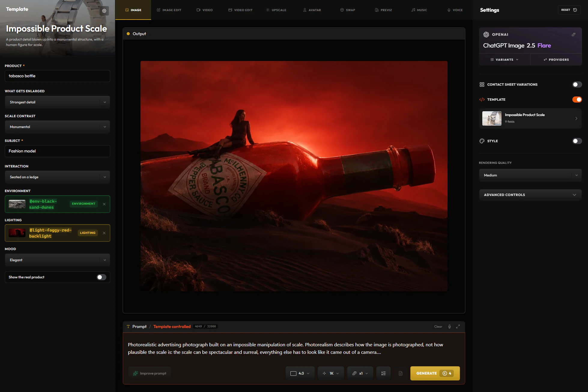
Task: Click the Prompt text T icon
Action: pos(128,326)
